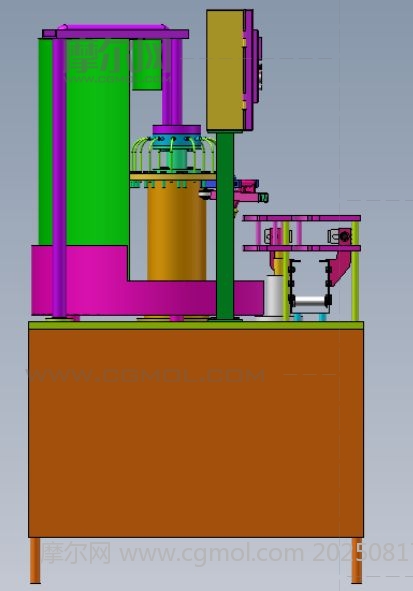The width and height of the screenshot is (413, 591).
Task: Select the large brown cabinet base
Action: (196, 433)
